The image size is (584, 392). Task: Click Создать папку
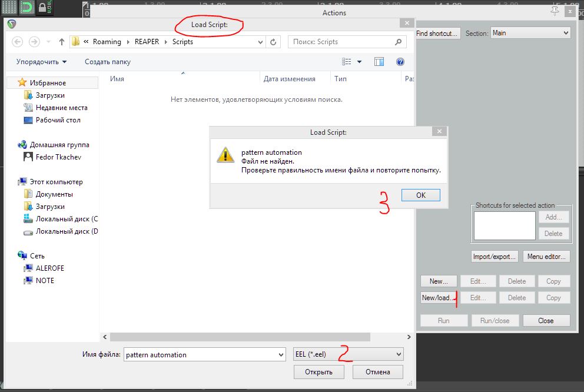coord(108,62)
